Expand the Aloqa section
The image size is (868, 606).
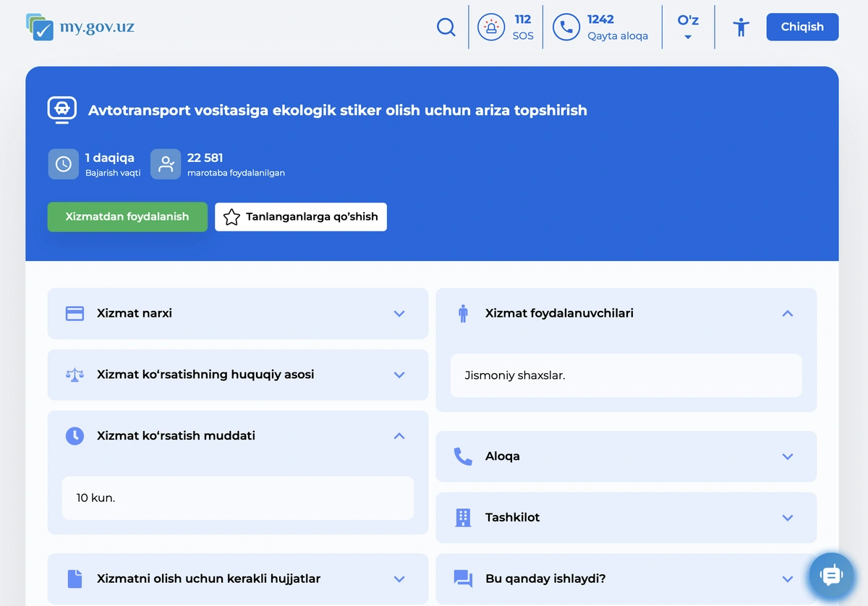click(788, 456)
